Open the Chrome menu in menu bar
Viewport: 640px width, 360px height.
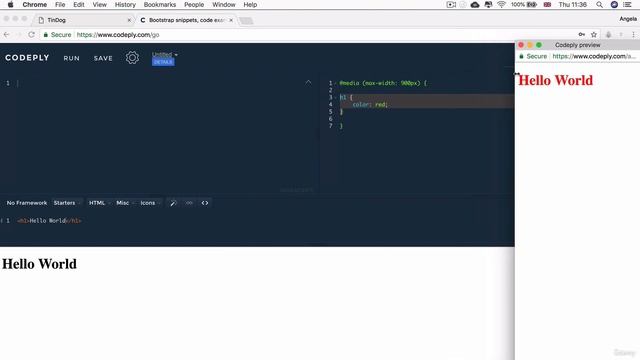[x=35, y=5]
